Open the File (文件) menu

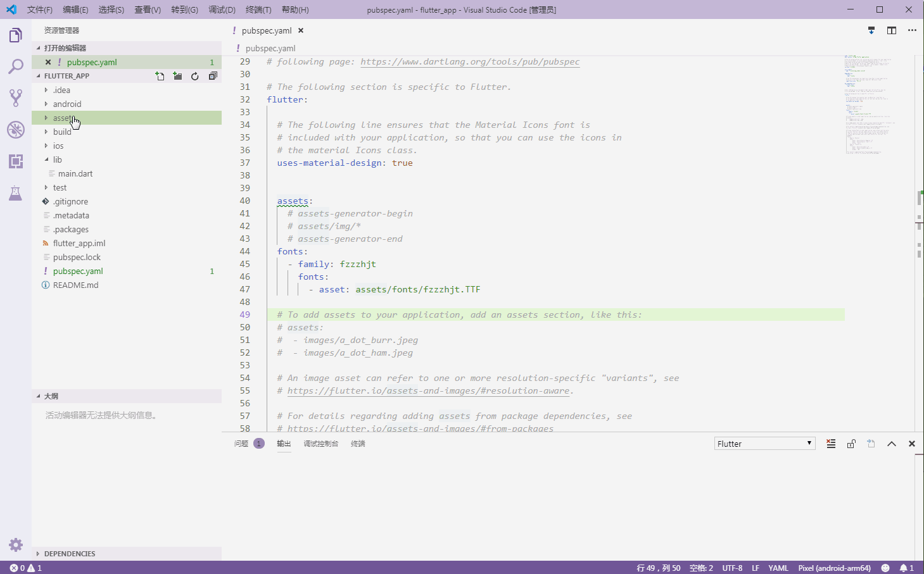pos(39,9)
